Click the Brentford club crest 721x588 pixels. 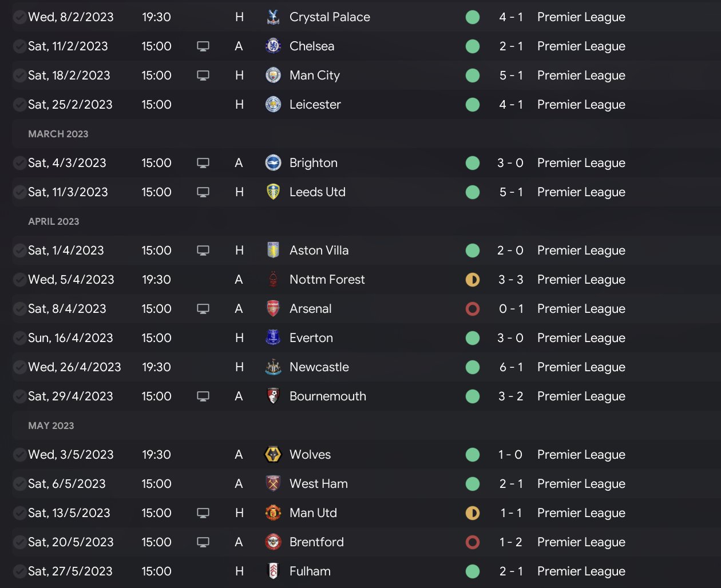point(273,542)
